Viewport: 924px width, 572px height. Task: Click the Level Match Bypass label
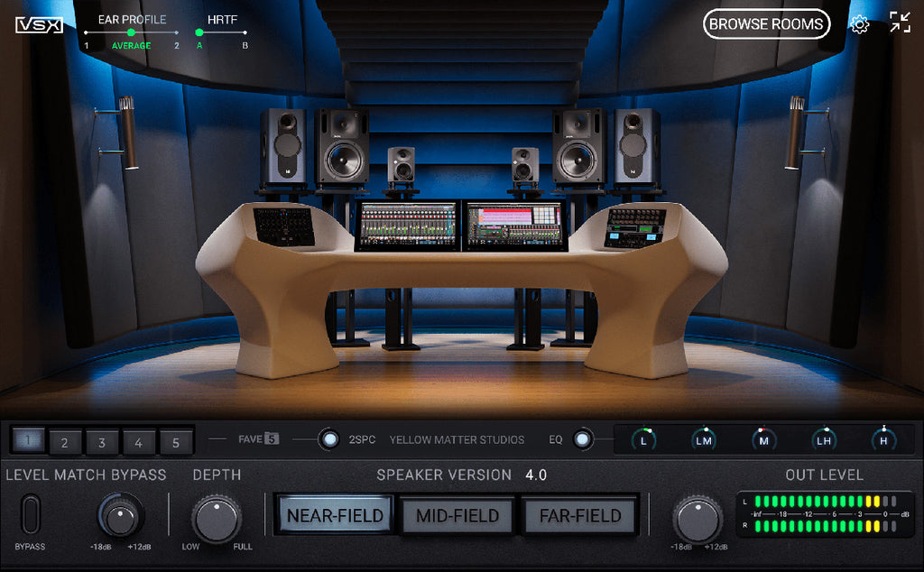(86, 475)
